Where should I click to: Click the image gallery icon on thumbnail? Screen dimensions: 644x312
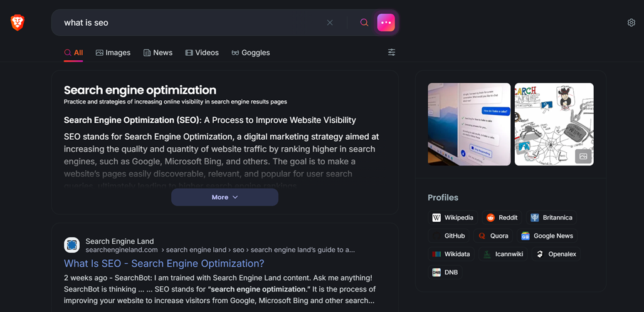[x=583, y=156]
